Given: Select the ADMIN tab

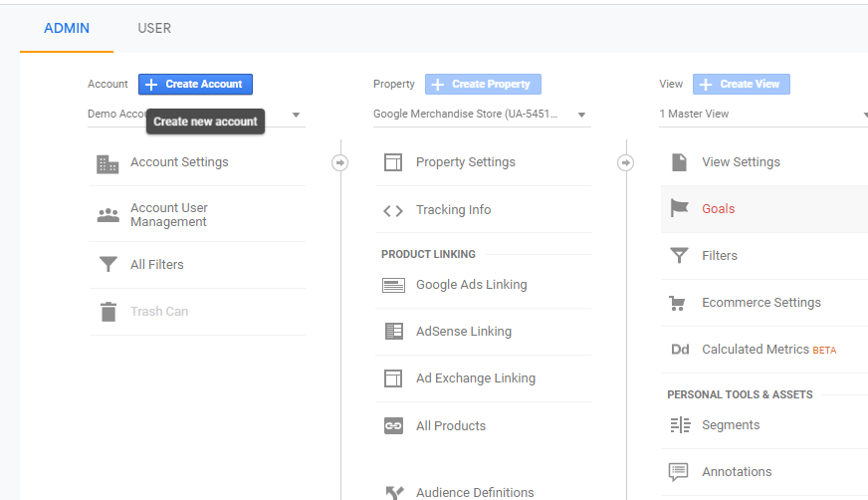Looking at the screenshot, I should click(x=67, y=28).
